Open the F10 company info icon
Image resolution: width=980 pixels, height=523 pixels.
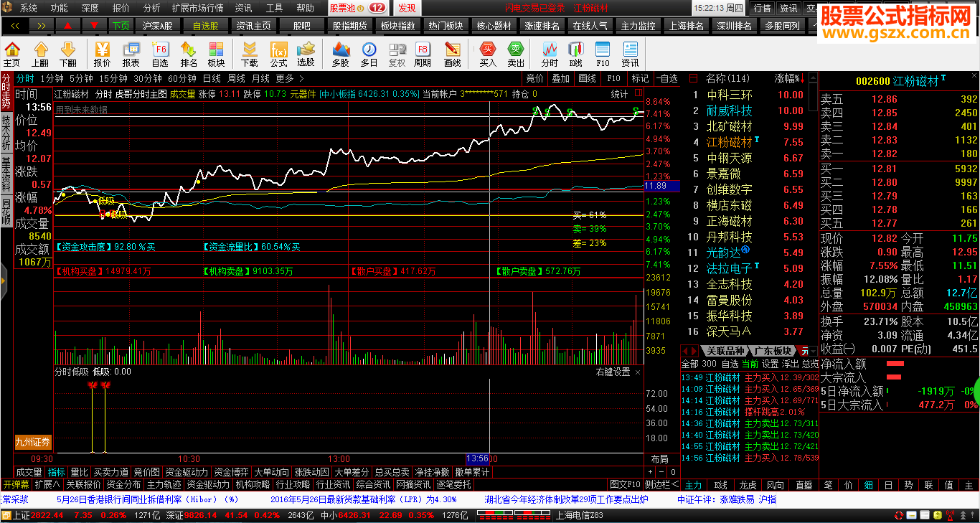603,54
